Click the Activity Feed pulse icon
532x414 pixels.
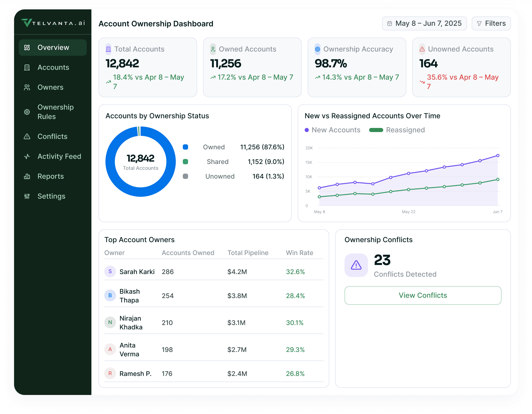pos(27,156)
